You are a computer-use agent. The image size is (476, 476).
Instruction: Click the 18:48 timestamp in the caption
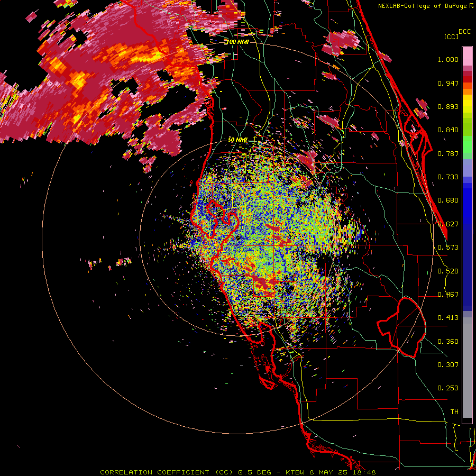[x=365, y=472]
